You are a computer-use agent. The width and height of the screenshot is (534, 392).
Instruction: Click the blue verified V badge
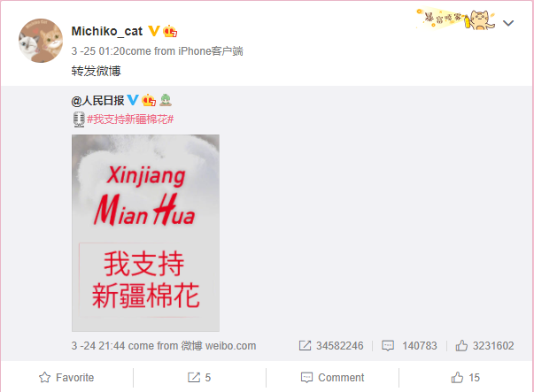[x=133, y=100]
